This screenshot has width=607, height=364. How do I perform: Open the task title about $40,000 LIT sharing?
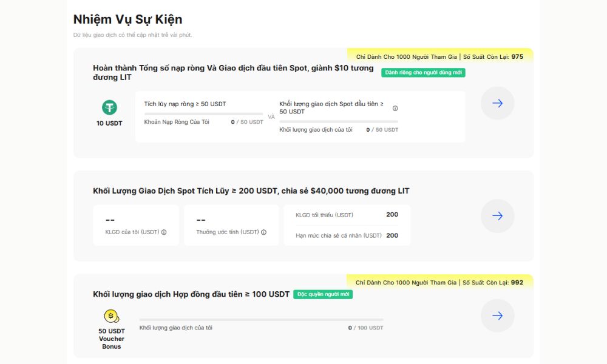251,191
